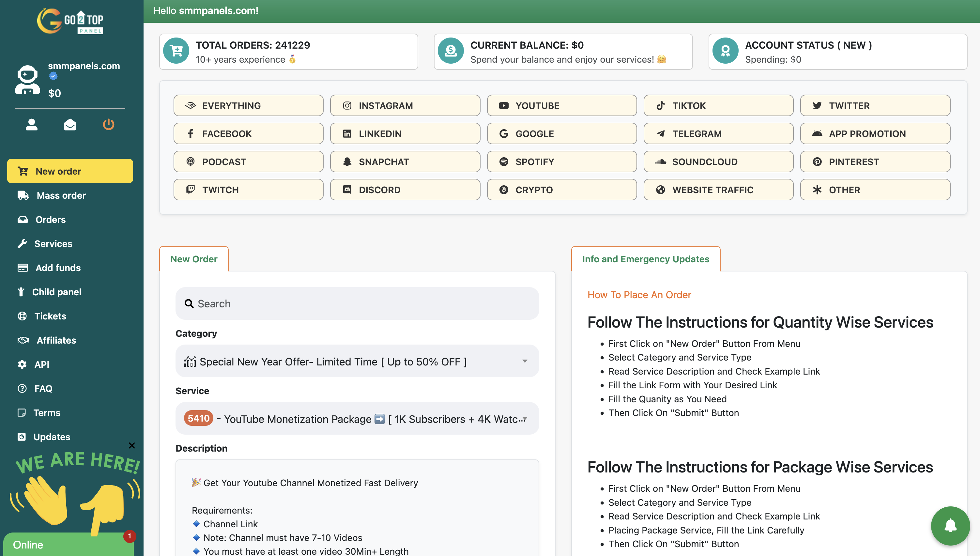Click the power logout icon in sidebar

click(108, 125)
